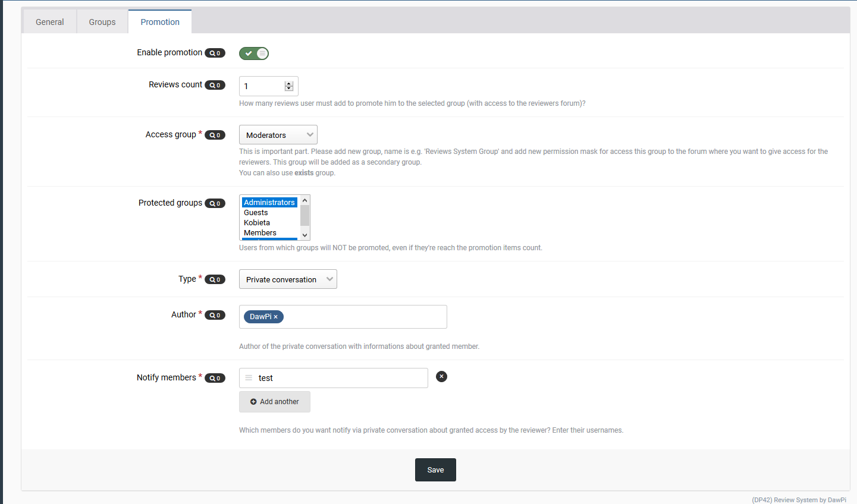Open the Access group Moderators dropdown
The height and width of the screenshot is (504, 857).
278,135
